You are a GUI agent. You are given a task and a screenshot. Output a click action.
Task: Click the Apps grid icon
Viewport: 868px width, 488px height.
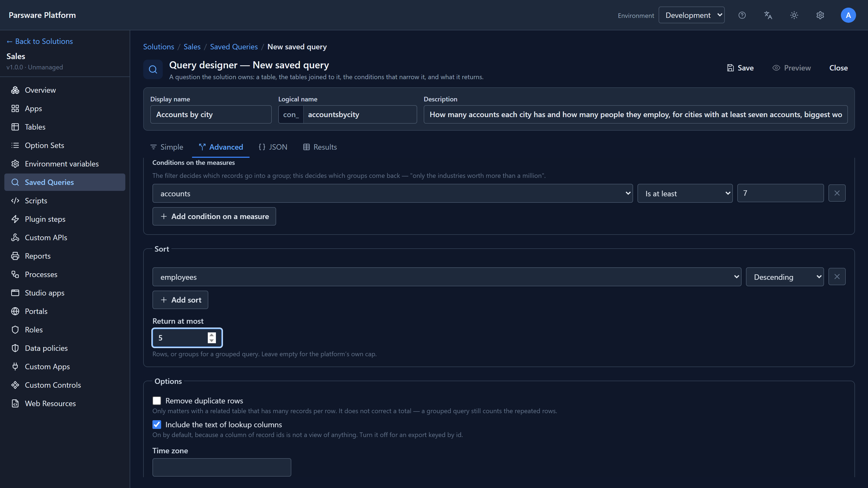tap(15, 108)
